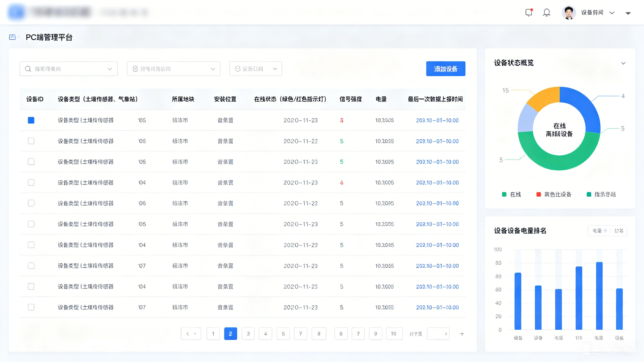This screenshot has height=362, width=644.
Task: Expand the first search box chevron
Action: point(110,69)
